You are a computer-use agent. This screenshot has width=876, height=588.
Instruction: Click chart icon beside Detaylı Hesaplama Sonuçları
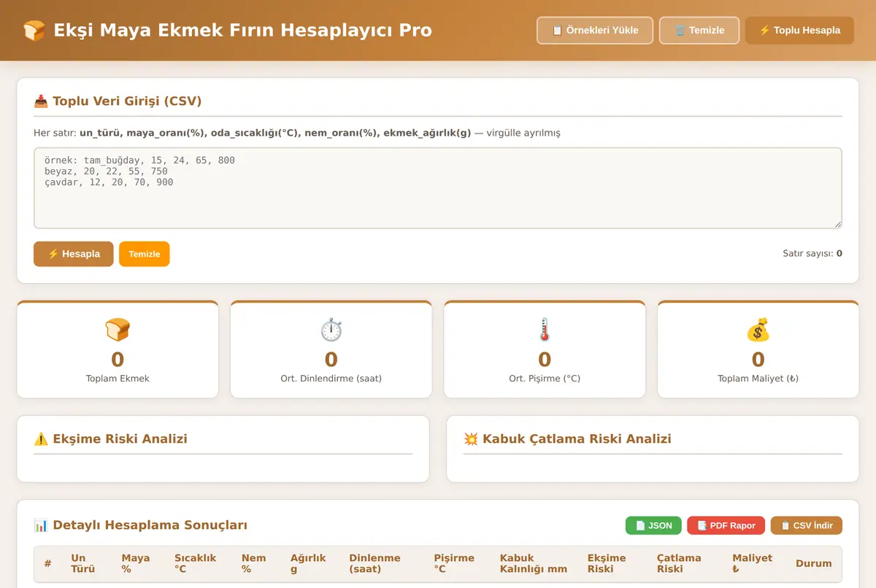[41, 525]
